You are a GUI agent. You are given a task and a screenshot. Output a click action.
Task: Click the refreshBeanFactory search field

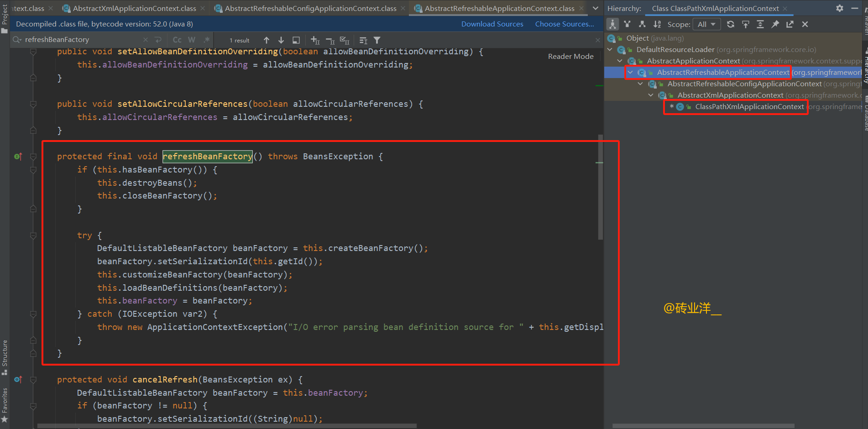coord(82,40)
